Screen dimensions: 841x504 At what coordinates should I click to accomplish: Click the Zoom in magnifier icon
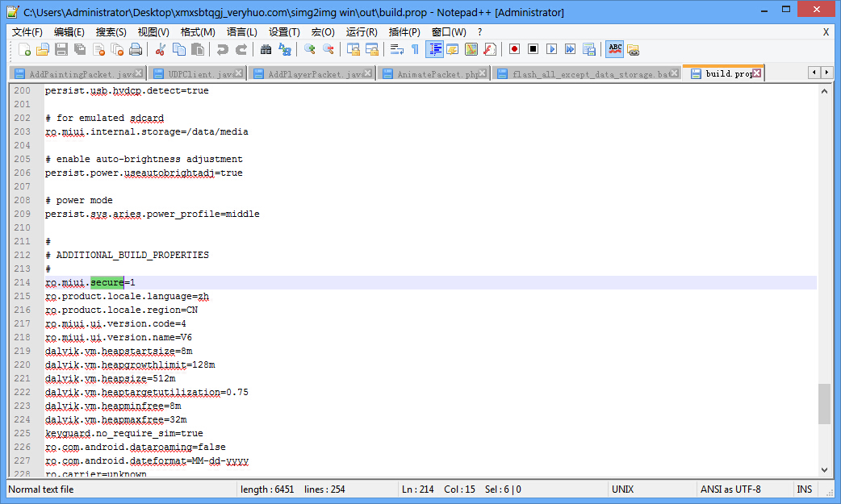pyautogui.click(x=309, y=49)
